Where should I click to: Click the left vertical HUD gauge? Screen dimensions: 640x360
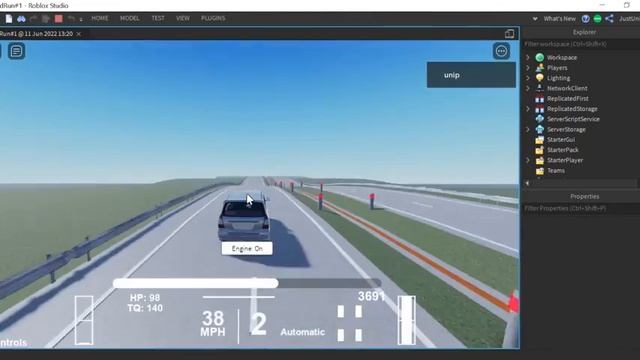(84, 320)
